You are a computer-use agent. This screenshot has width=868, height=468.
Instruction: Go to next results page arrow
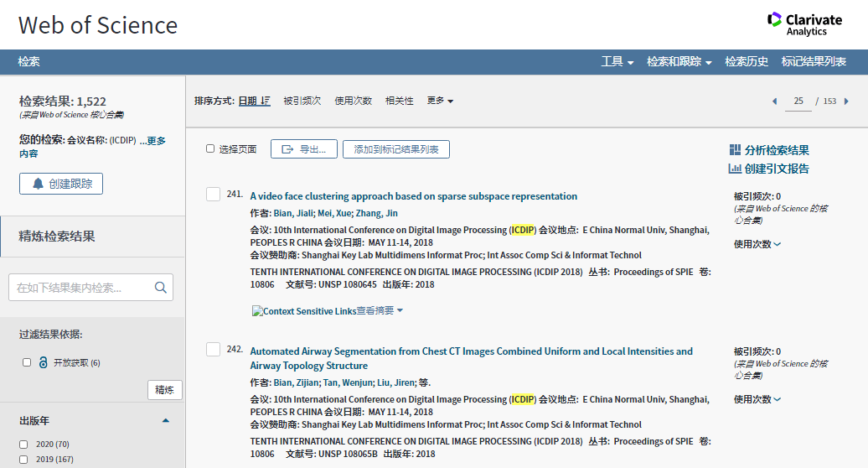[x=846, y=101]
